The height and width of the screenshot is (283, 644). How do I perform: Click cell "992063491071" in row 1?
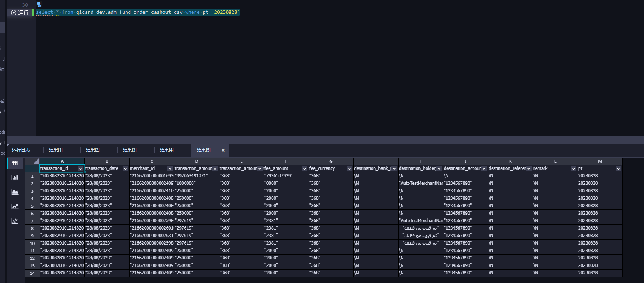pos(196,176)
